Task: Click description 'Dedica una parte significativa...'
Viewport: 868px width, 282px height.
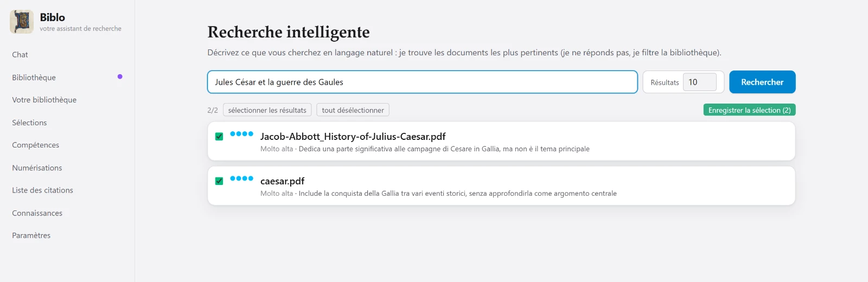Action: click(x=444, y=149)
